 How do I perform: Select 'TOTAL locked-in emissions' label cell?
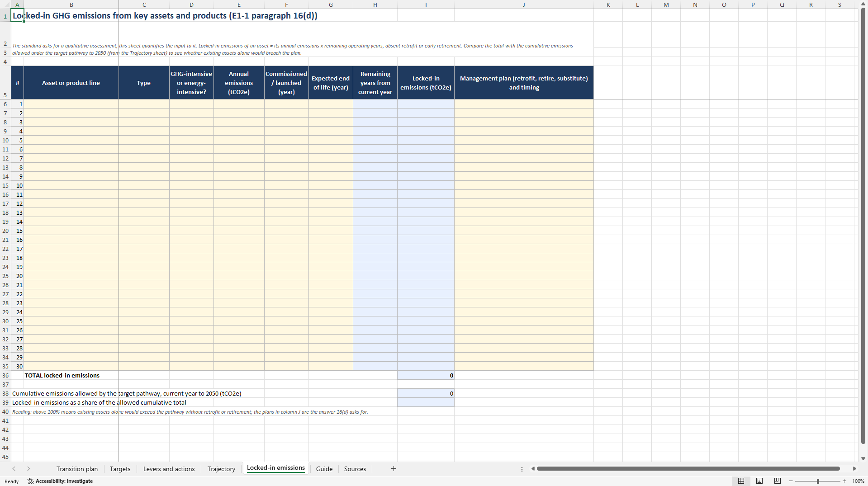point(71,375)
